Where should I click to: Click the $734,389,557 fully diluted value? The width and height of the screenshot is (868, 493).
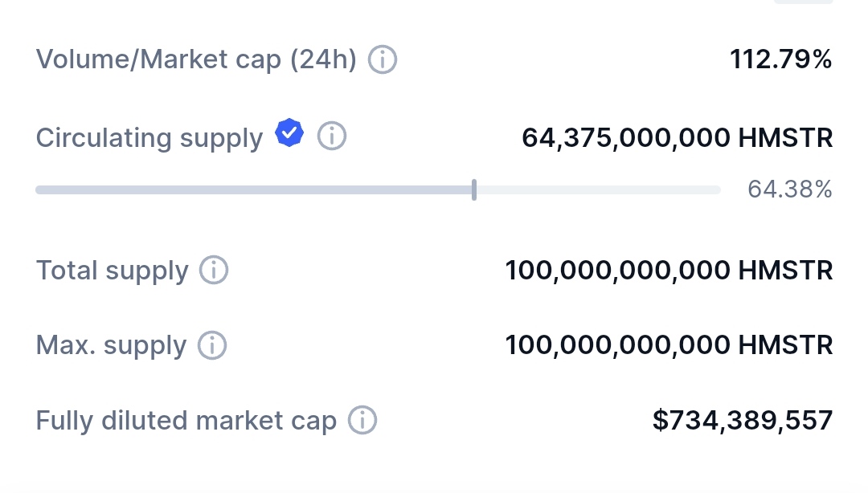pyautogui.click(x=742, y=420)
